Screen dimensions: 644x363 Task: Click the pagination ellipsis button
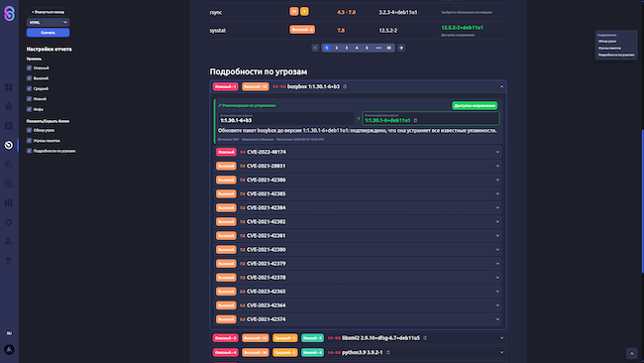378,48
